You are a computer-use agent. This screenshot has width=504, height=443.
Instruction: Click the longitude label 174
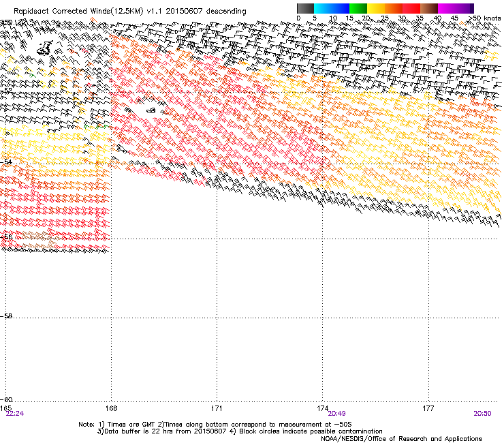point(322,408)
